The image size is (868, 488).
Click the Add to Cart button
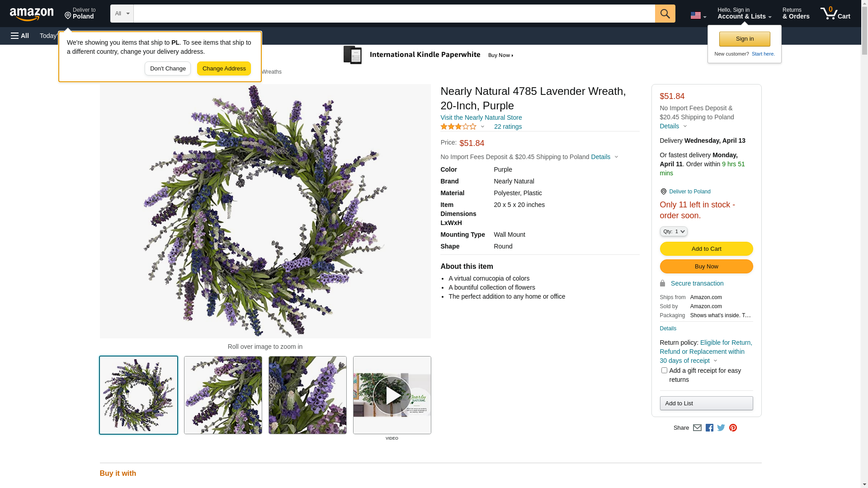pos(706,249)
